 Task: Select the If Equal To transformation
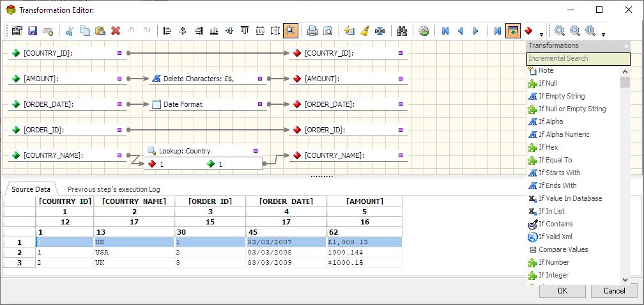pos(555,160)
